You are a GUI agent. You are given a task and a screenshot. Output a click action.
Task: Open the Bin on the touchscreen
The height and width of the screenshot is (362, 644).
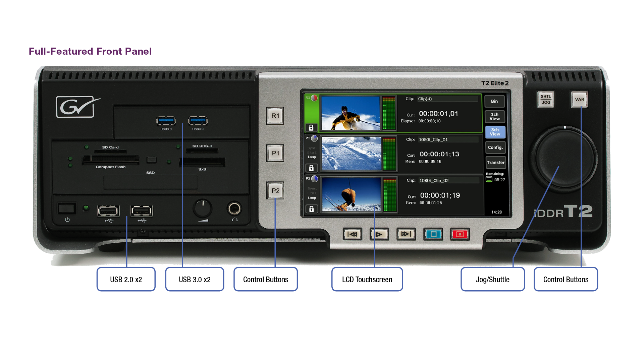click(494, 101)
